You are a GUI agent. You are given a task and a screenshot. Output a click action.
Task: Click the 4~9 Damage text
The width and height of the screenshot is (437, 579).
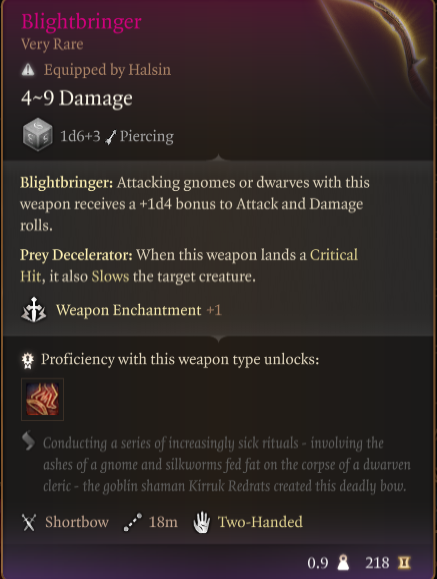pos(77,98)
